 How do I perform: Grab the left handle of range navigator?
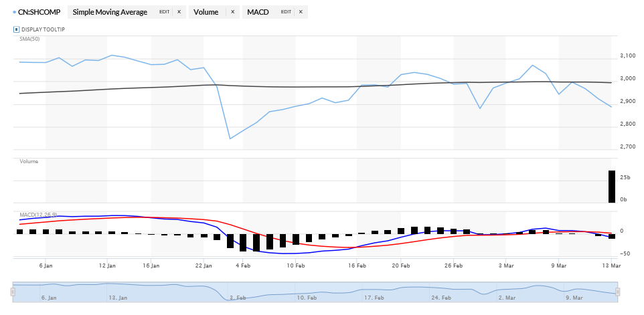pyautogui.click(x=13, y=292)
